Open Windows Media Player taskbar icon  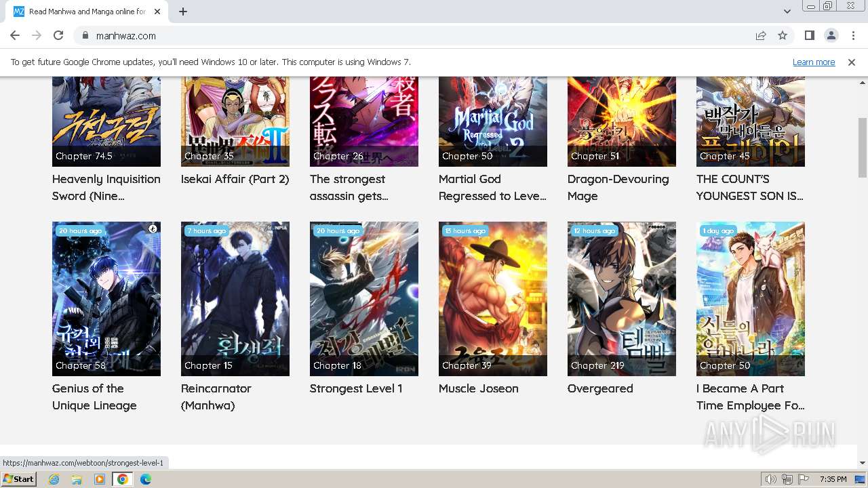pos(100,479)
